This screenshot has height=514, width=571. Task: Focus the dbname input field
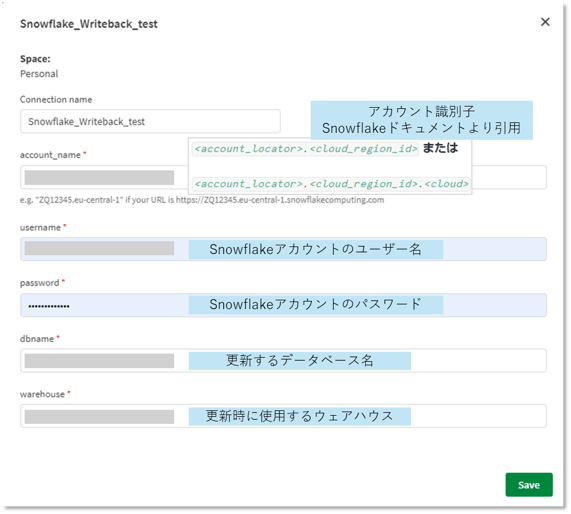click(283, 361)
